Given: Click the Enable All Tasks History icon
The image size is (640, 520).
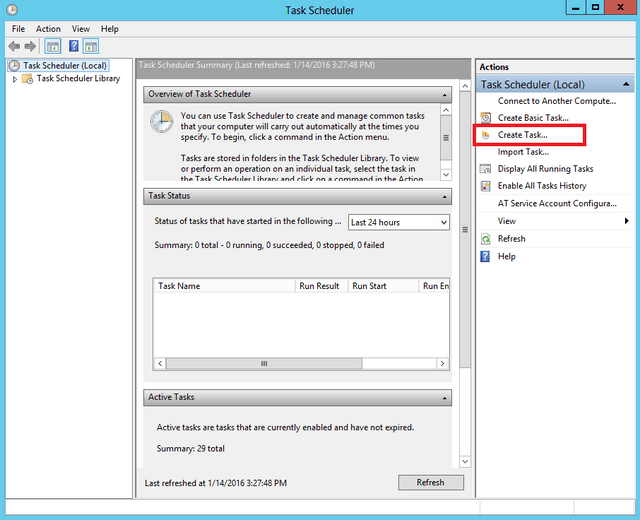Looking at the screenshot, I should click(485, 186).
